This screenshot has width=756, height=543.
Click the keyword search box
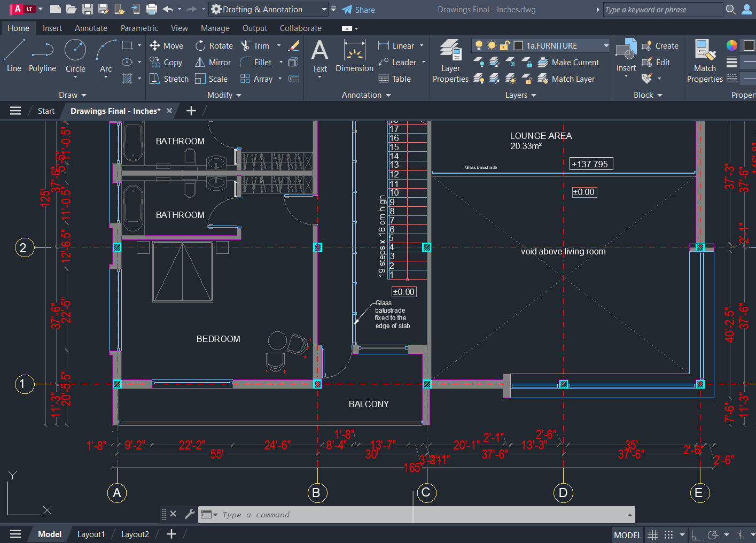663,10
